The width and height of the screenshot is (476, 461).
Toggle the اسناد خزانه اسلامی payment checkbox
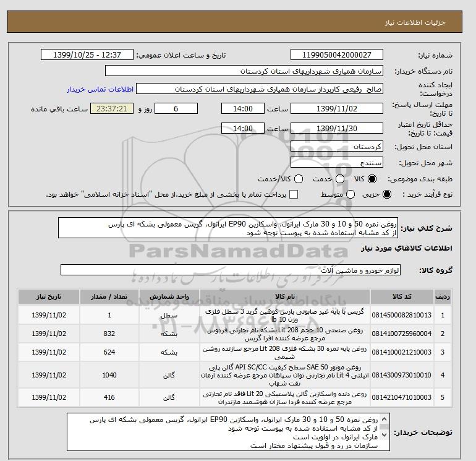click(294, 194)
